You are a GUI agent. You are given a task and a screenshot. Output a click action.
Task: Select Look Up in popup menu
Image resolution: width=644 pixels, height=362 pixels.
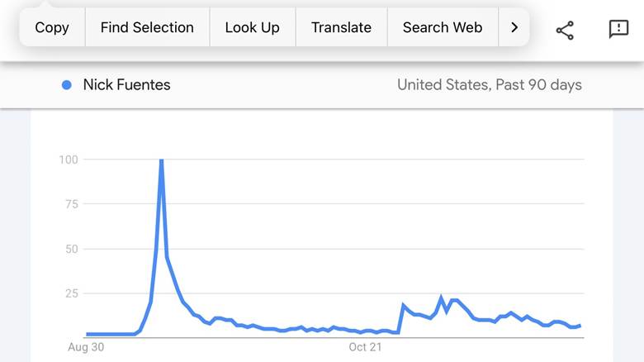point(252,27)
